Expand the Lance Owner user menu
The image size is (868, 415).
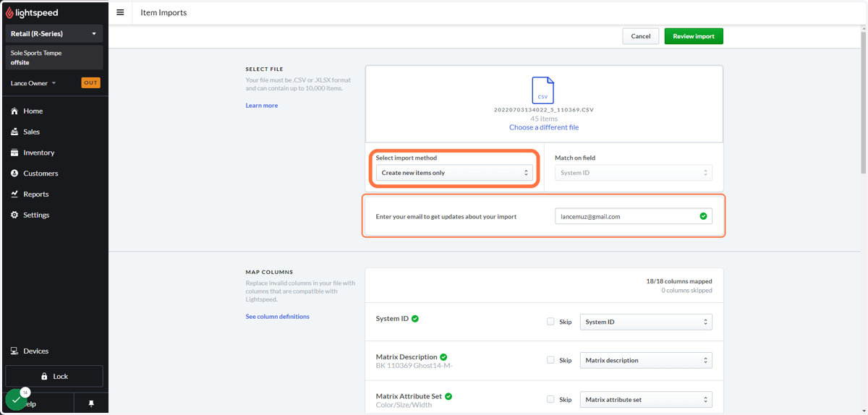(33, 83)
